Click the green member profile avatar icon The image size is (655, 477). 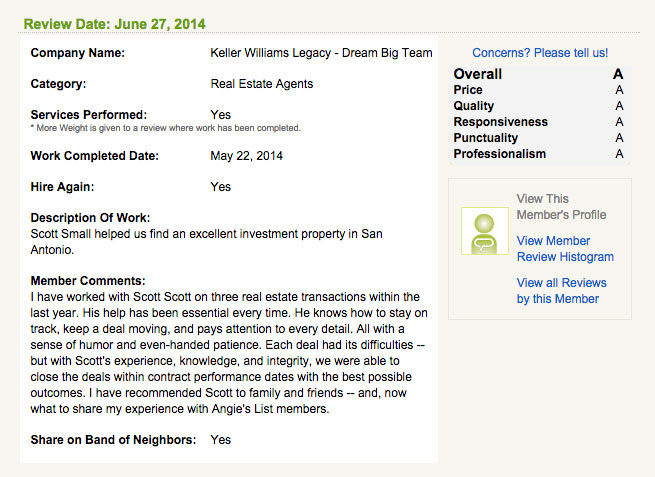(x=485, y=231)
